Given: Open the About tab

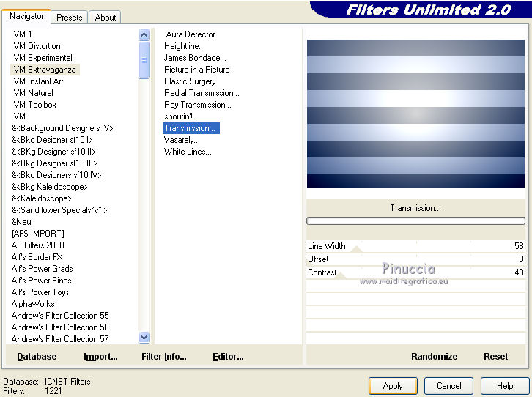Looking at the screenshot, I should (106, 18).
